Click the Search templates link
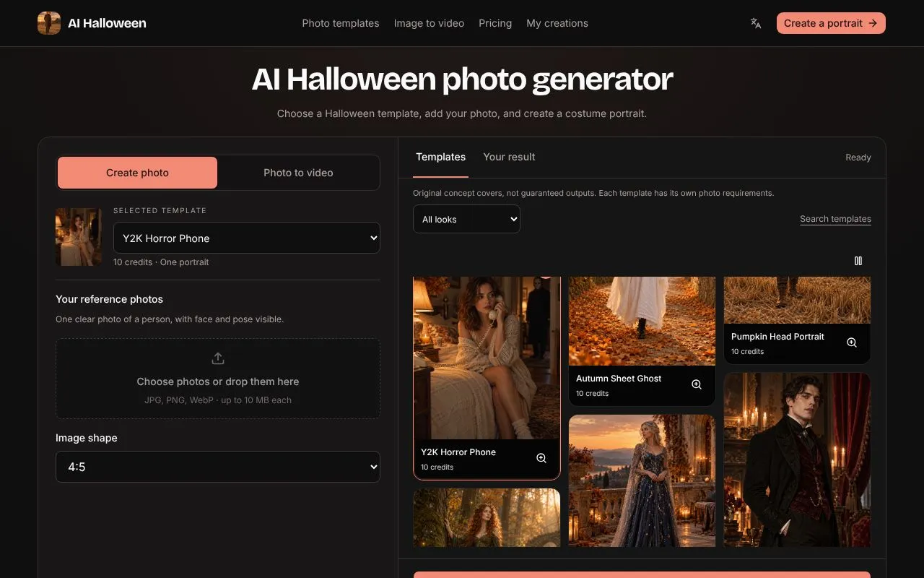This screenshot has height=578, width=924. pos(835,219)
